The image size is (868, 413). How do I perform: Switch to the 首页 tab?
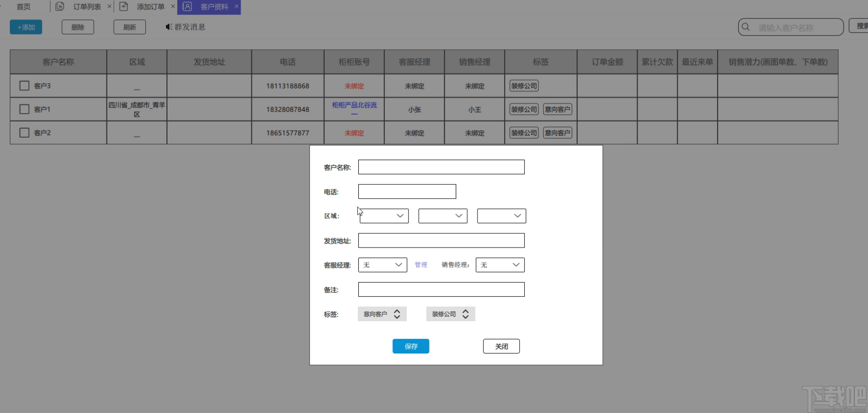23,7
